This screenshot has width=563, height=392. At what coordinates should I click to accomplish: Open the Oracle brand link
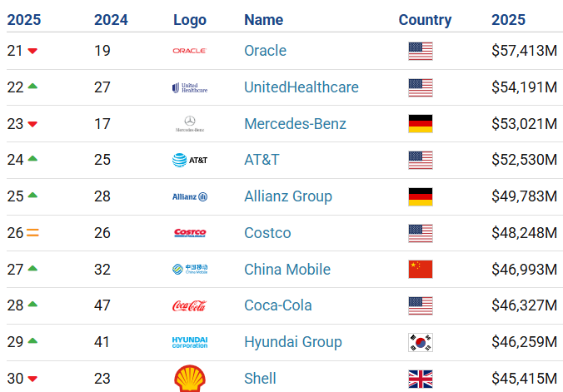coord(265,51)
